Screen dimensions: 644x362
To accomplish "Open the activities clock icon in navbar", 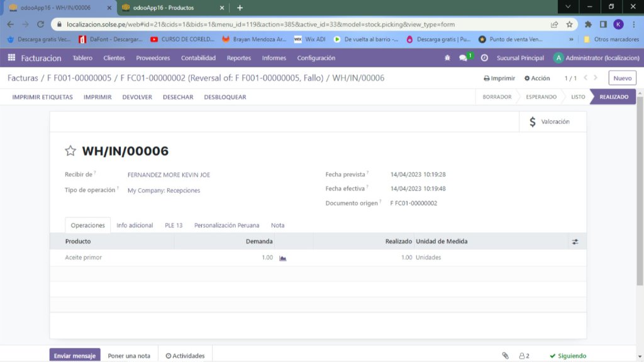I will pos(484,58).
